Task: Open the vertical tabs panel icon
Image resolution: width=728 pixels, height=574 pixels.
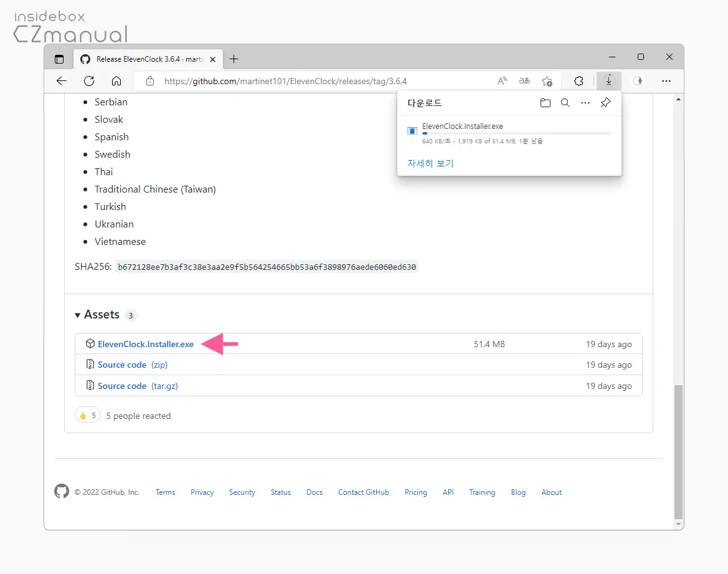Action: 59,59
